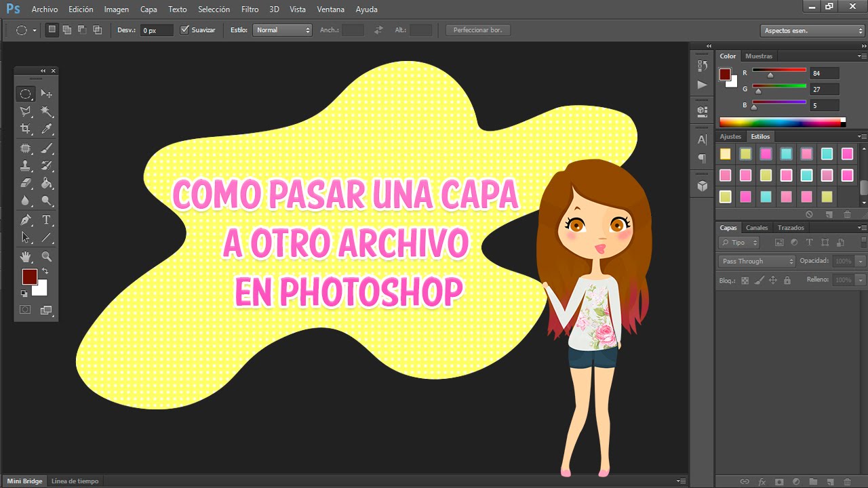Select the Move tool
868x488 pixels.
click(x=47, y=94)
